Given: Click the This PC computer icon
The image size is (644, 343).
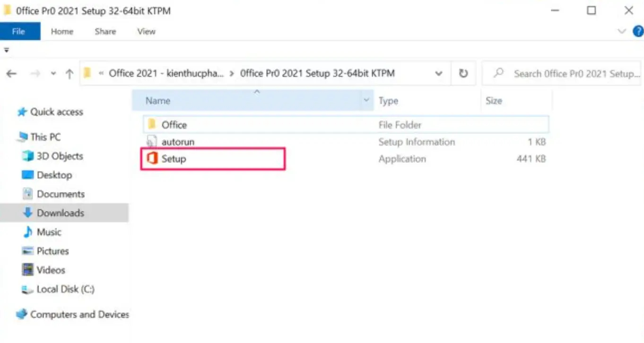Looking at the screenshot, I should tap(22, 137).
